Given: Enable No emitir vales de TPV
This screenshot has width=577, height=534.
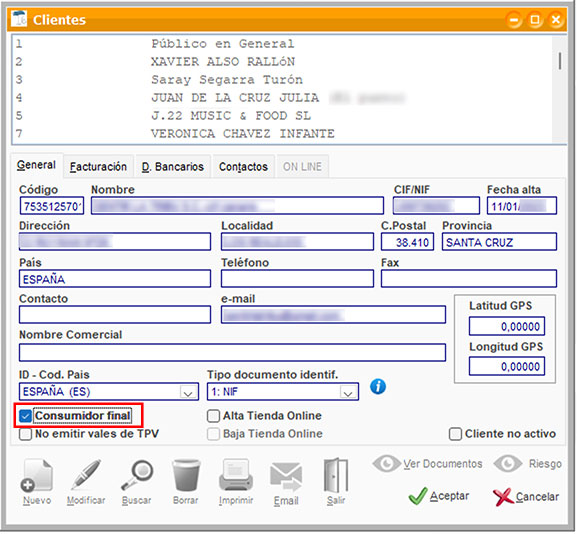Looking at the screenshot, I should click(x=25, y=434).
